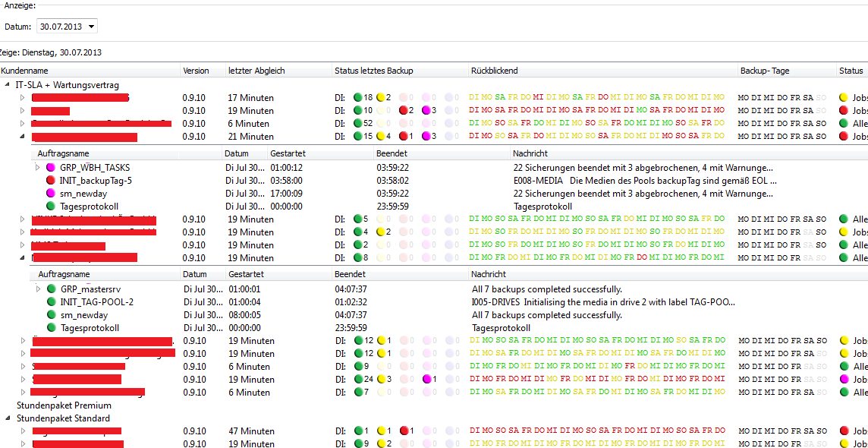Expand the GRP_mastersrv job entry
The height and width of the screenshot is (448, 868).
pos(39,289)
